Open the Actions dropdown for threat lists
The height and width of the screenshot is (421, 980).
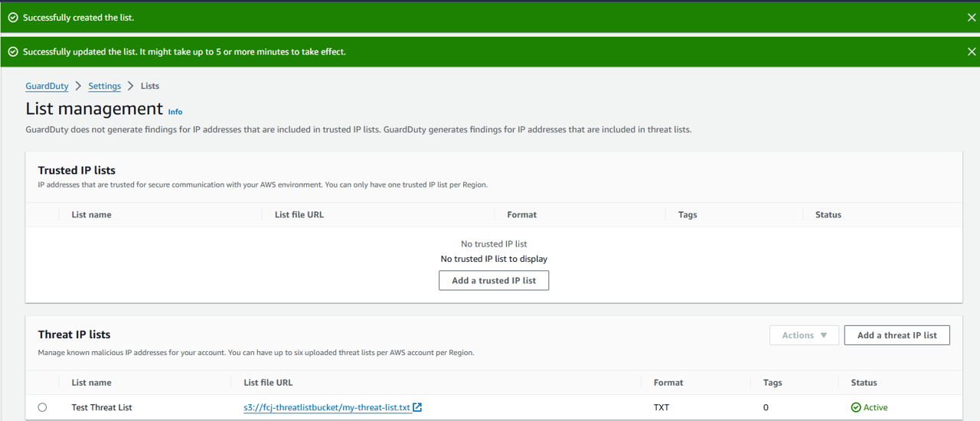[x=804, y=335]
